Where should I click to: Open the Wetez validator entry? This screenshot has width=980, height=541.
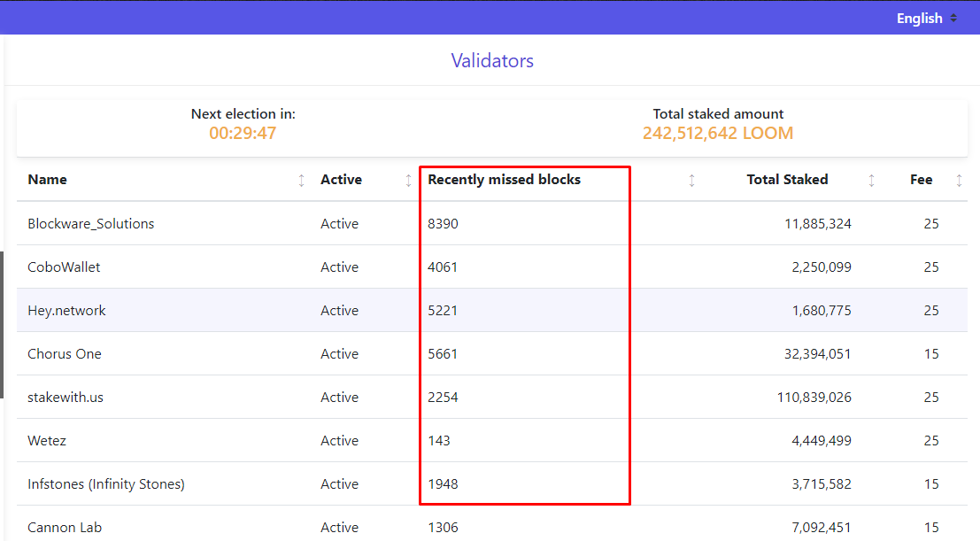coord(47,440)
